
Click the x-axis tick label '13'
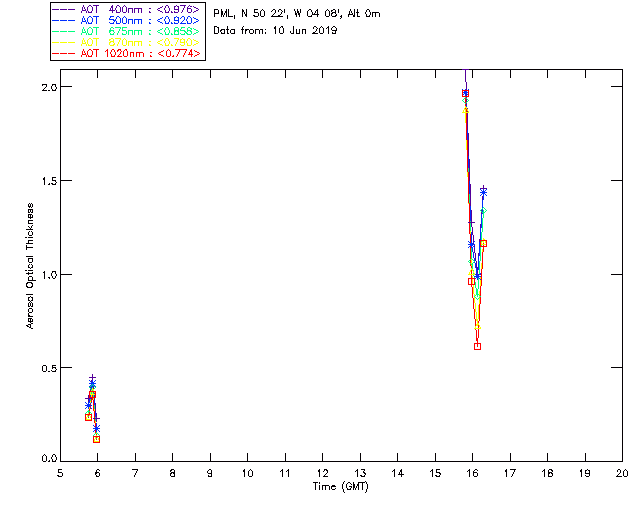(360, 473)
